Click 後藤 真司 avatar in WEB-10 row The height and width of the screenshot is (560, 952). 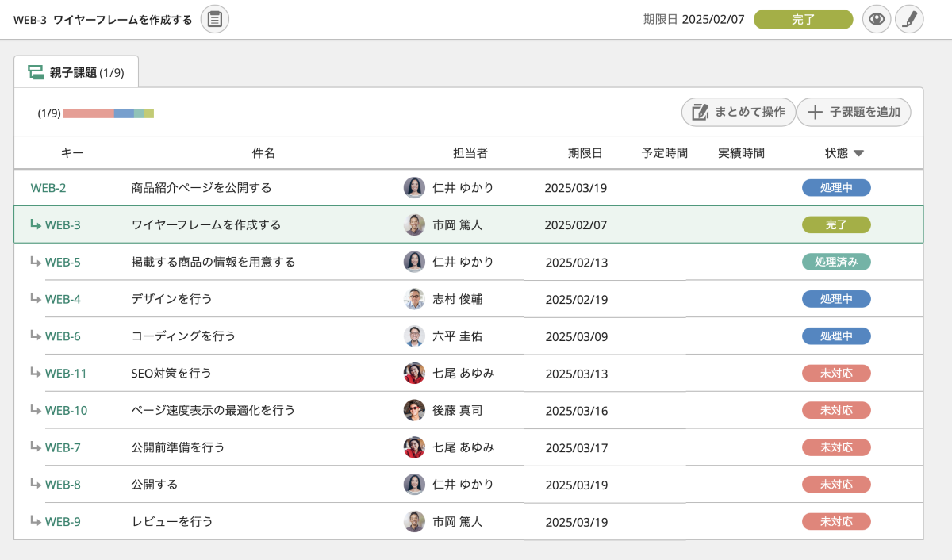click(414, 410)
